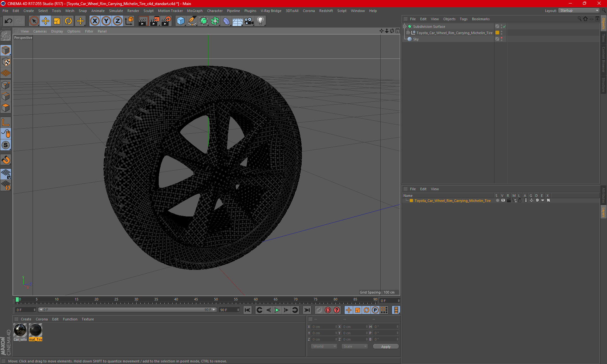The image size is (607, 364).
Task: Click the Light bulb icon
Action: pos(260,21)
